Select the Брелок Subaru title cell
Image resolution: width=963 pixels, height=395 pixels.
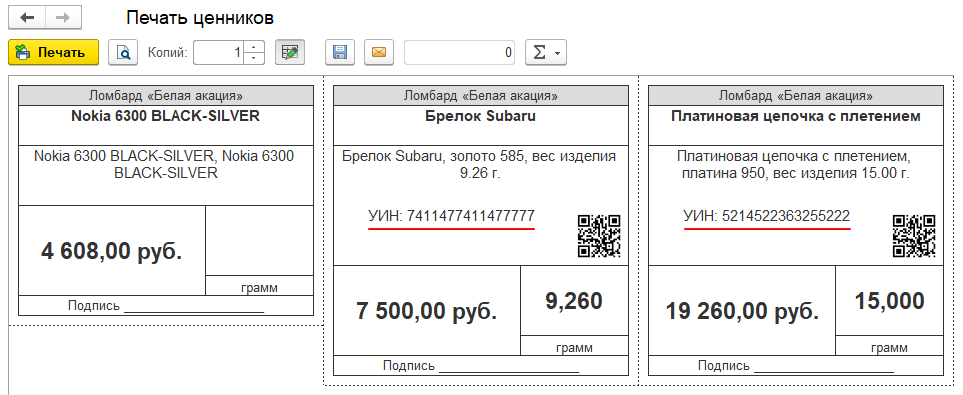pos(481,125)
